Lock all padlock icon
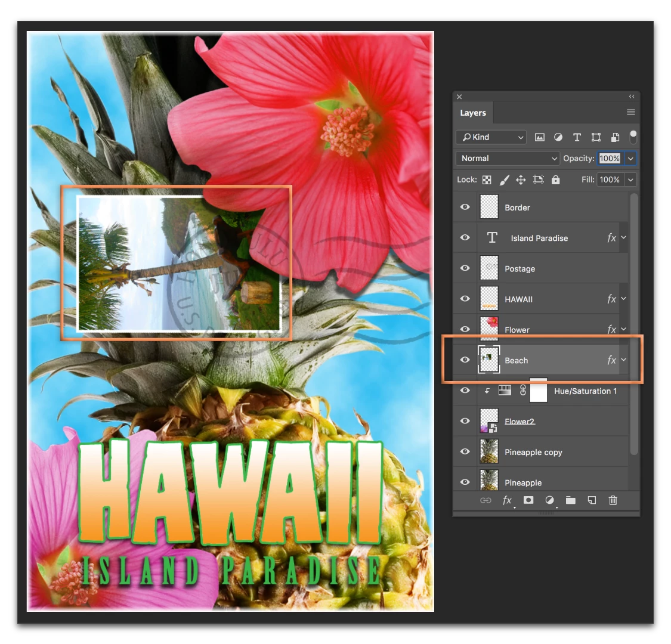 [555, 179]
